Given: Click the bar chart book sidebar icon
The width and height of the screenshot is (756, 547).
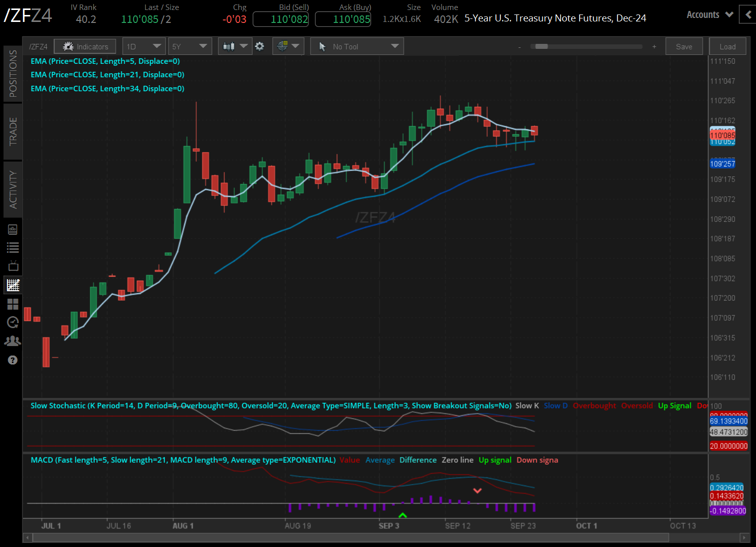Looking at the screenshot, I should click(x=13, y=229).
